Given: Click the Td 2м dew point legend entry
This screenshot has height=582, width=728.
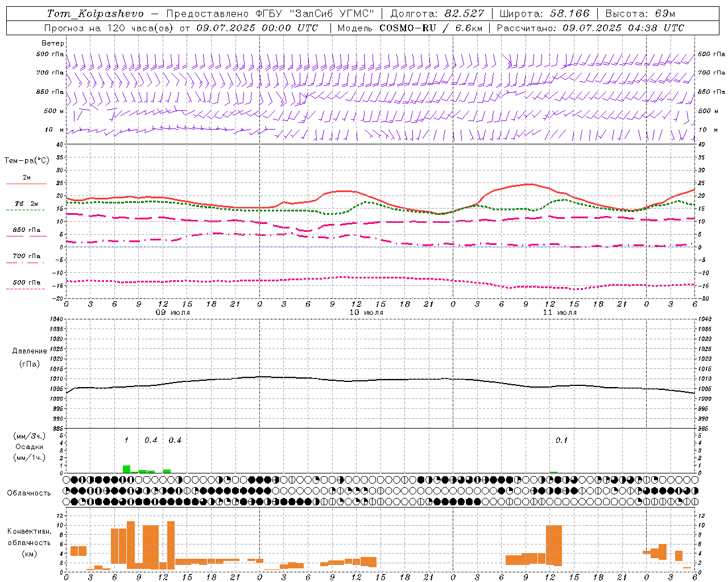Looking at the screenshot, I should click(x=27, y=203).
